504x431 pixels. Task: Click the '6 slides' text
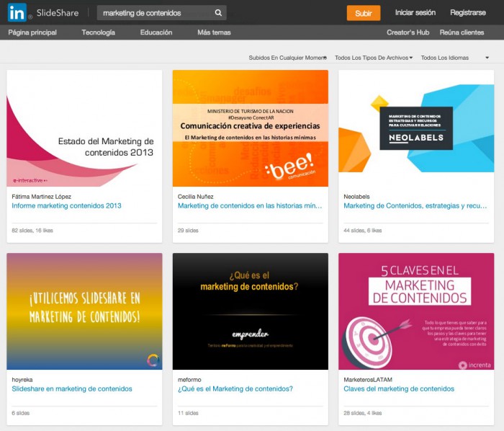21,413
